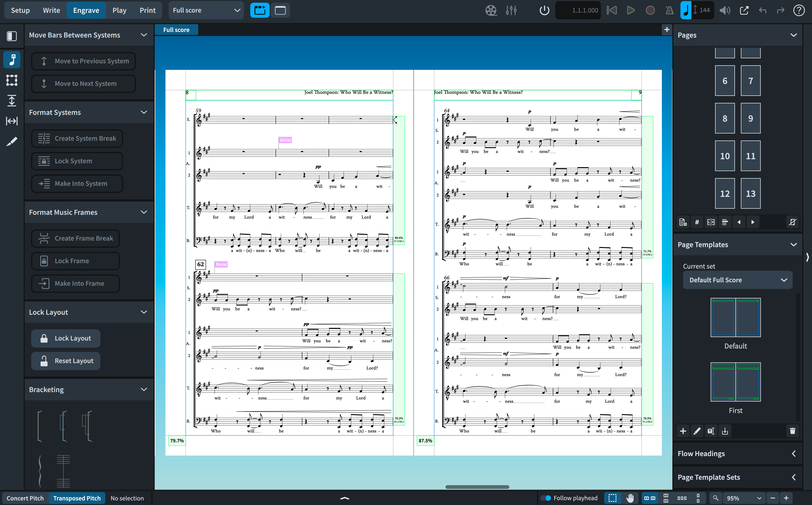Screen dimensions: 812x505
Task: Switch to Print mode
Action: pyautogui.click(x=148, y=10)
